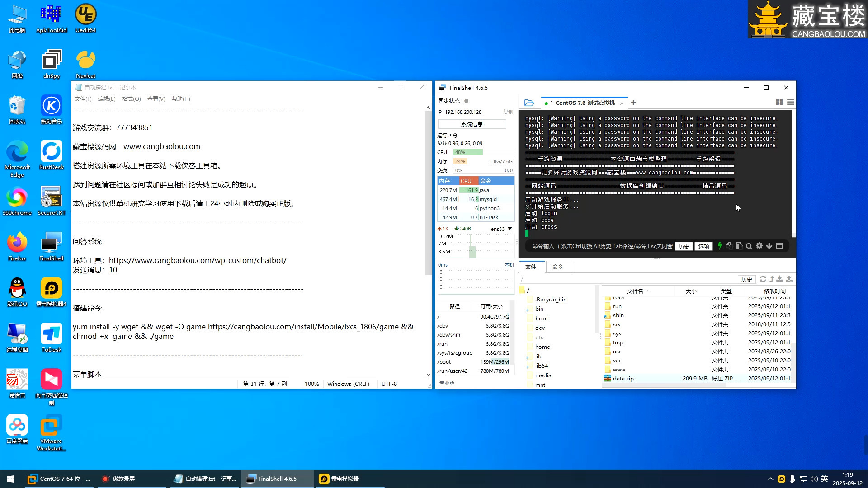Screen dimensions: 868x488
Task: Sort the process list by the 内存 column header
Action: point(448,181)
